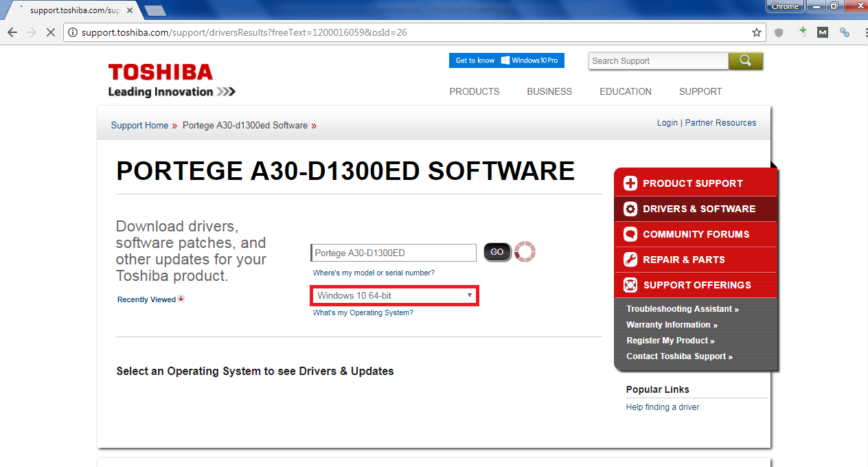Go back with the browser back arrow

coord(12,32)
